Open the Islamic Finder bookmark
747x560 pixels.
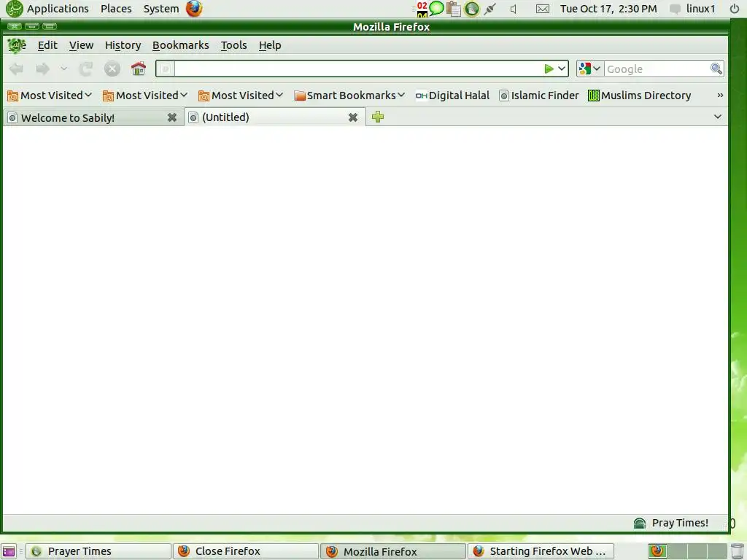[x=539, y=96]
